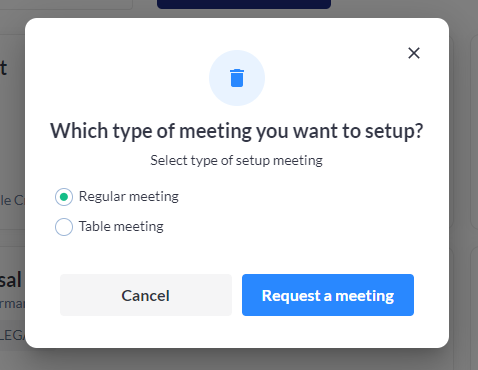The image size is (478, 370).
Task: Click dimmed backdrop right of the dialog
Action: click(463, 183)
